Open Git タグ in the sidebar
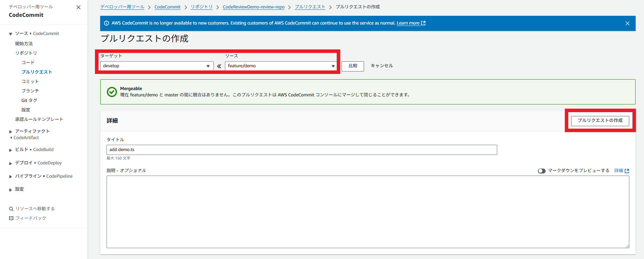644x259 pixels. point(29,100)
